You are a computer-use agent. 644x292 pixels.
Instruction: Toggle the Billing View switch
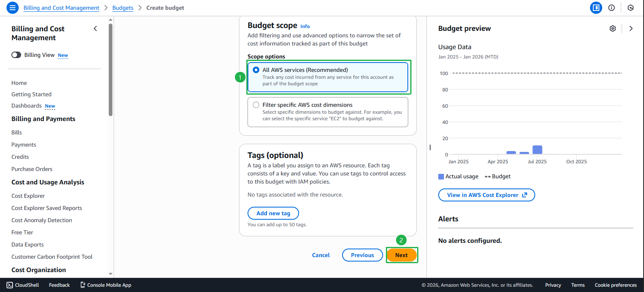point(16,55)
